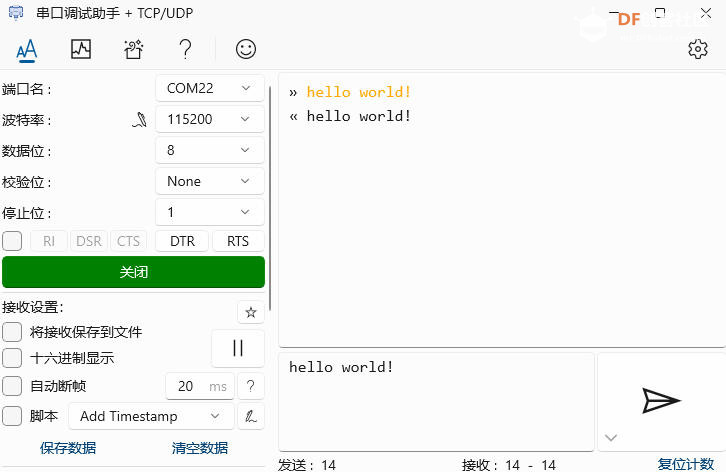
Task: Click the star favorite icon by 接收设置
Action: pos(251,312)
